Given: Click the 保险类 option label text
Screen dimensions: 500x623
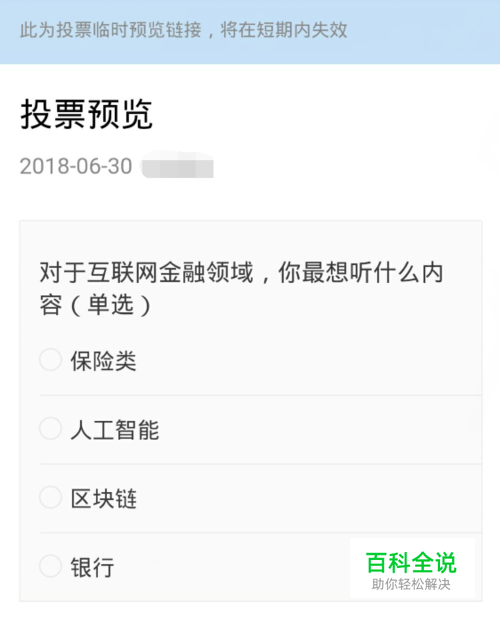Looking at the screenshot, I should tap(103, 361).
